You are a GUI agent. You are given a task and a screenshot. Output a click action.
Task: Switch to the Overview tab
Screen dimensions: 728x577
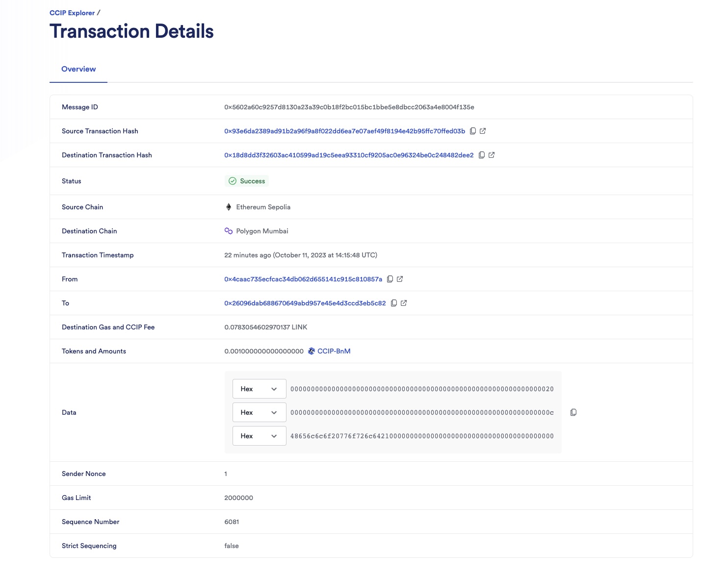tap(78, 69)
